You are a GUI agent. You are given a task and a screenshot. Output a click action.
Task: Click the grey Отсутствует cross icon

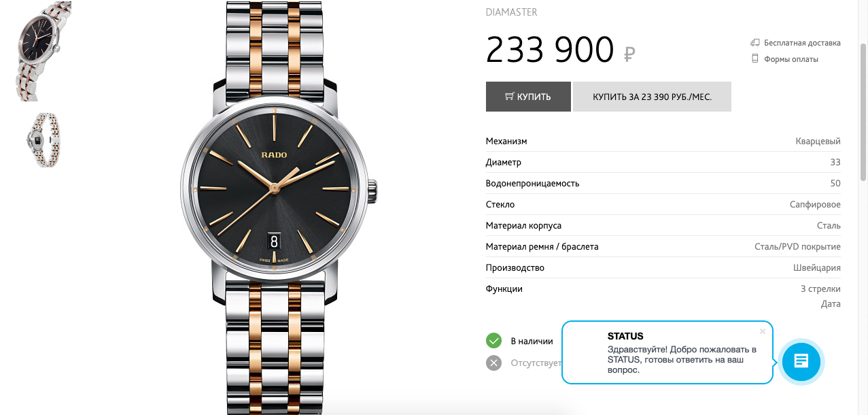tap(493, 363)
